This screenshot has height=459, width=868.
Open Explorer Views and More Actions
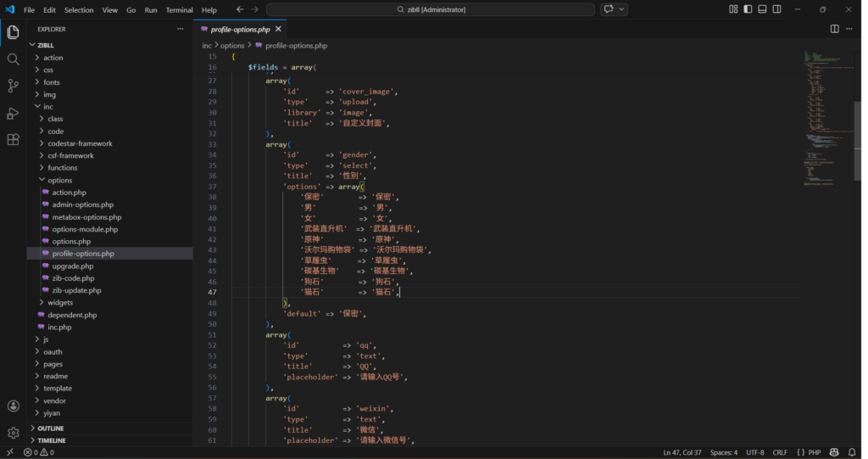[180, 29]
